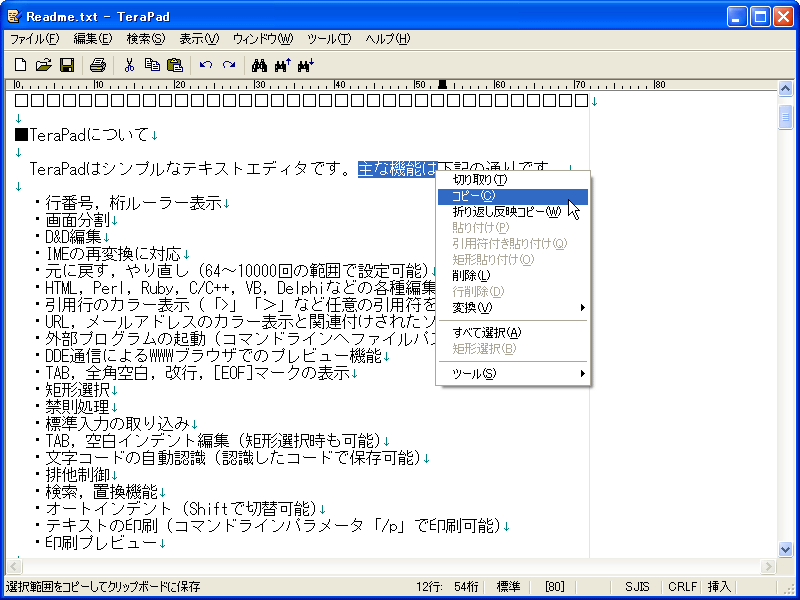Viewport: 800px width, 600px height.
Task: Click the SJIS encoding in the status bar
Action: (637, 587)
